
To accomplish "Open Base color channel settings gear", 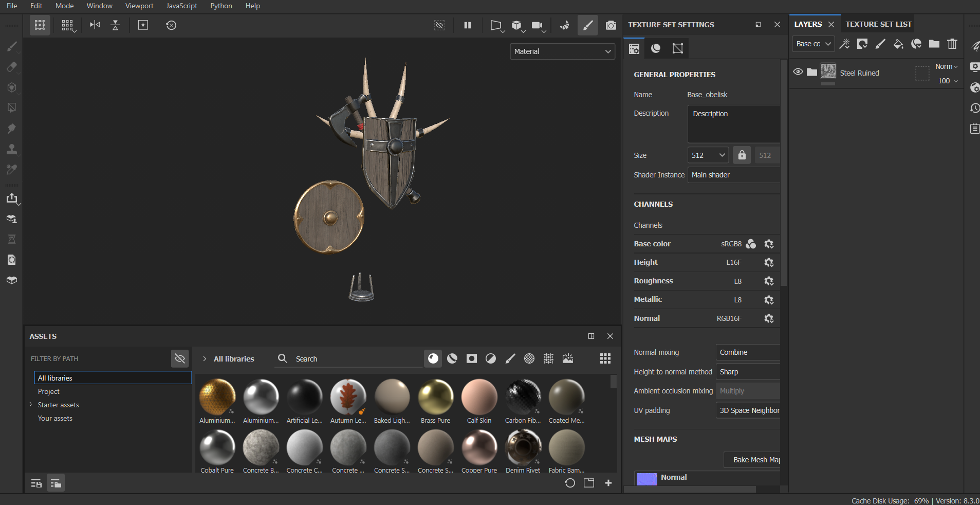I will 769,244.
